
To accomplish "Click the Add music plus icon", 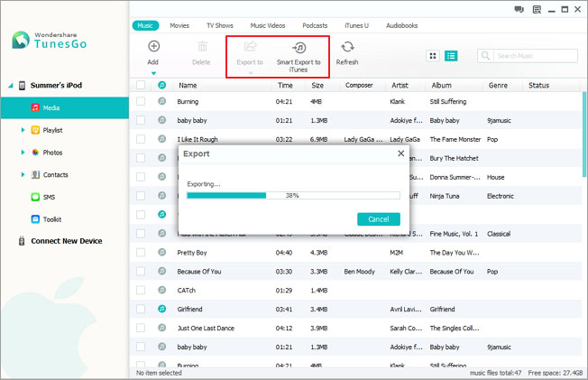I will point(153,46).
